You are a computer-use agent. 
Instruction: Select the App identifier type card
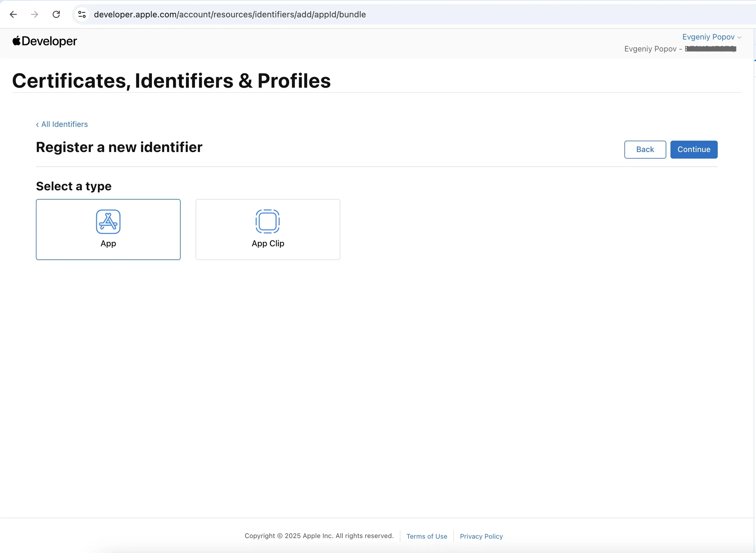point(108,229)
